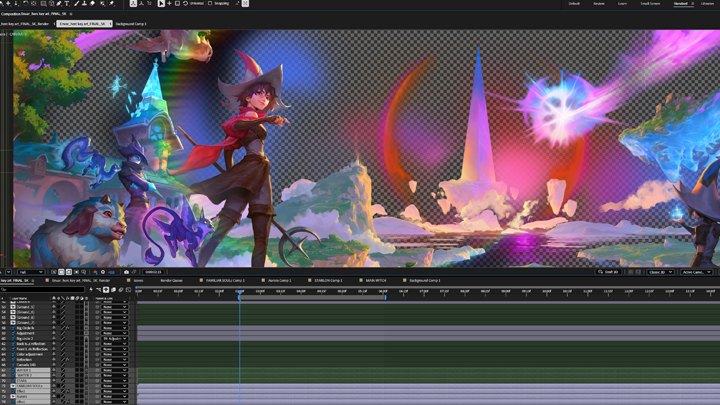Image resolution: width=720 pixels, height=405 pixels.
Task: Switch to STARLON Comp 1 timeline tab
Action: pos(328,280)
